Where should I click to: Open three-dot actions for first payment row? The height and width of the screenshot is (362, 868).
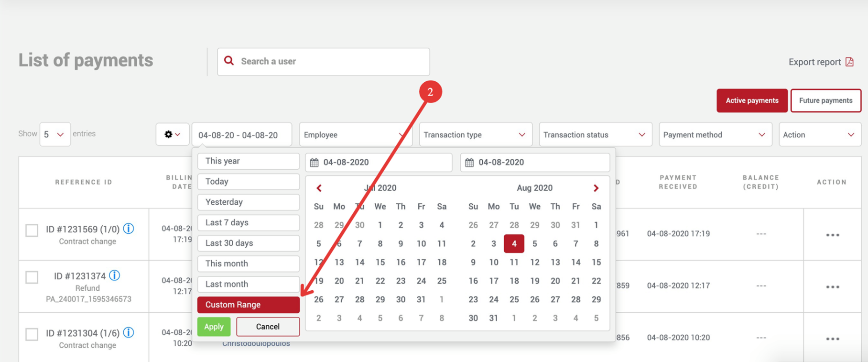[832, 235]
